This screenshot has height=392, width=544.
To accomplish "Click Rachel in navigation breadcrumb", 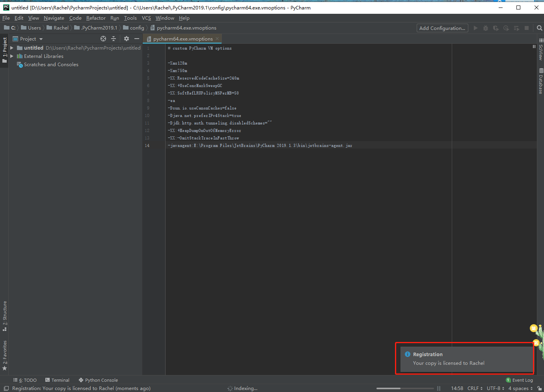I will click(58, 28).
